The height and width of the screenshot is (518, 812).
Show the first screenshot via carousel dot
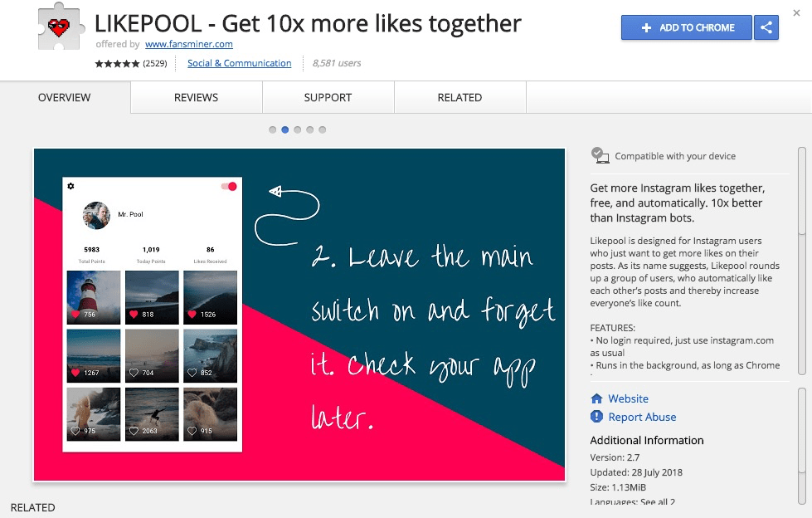point(272,129)
